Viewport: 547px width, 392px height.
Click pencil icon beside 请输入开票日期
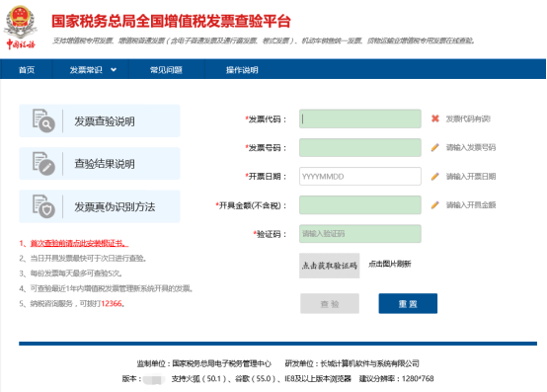(x=435, y=176)
